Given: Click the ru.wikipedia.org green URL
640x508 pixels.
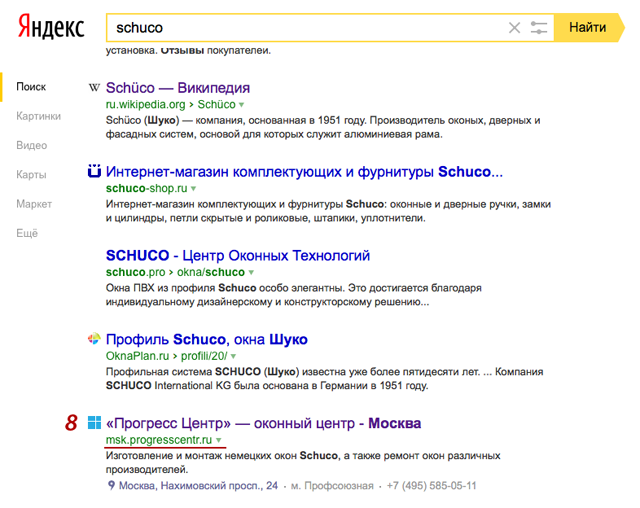Looking at the screenshot, I should [145, 104].
